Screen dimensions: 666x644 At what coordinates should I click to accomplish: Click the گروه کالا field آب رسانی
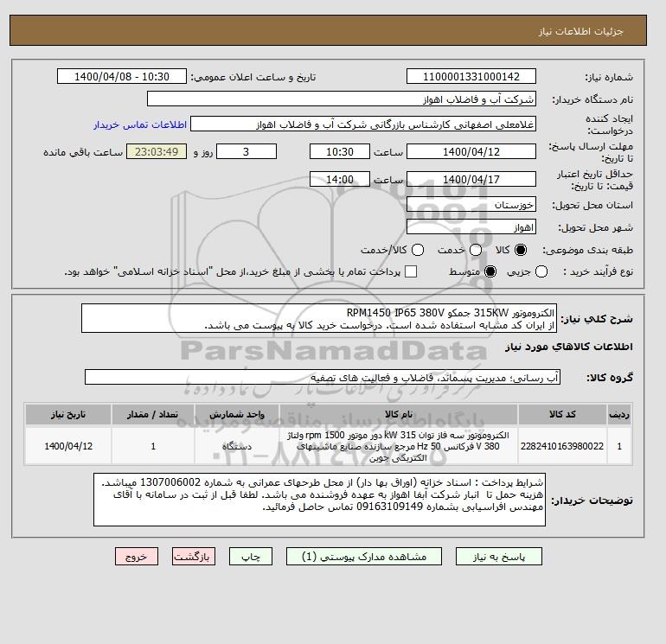coord(323,377)
